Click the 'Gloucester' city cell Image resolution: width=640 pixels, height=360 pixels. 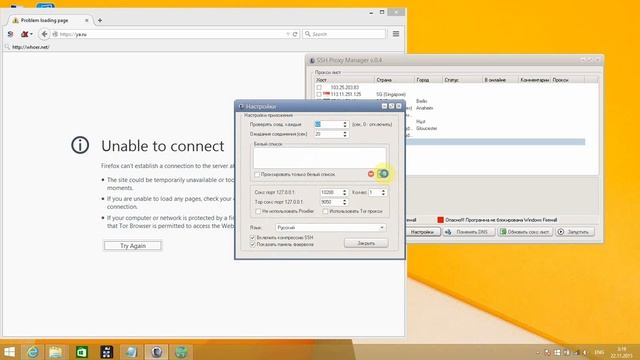[427, 128]
